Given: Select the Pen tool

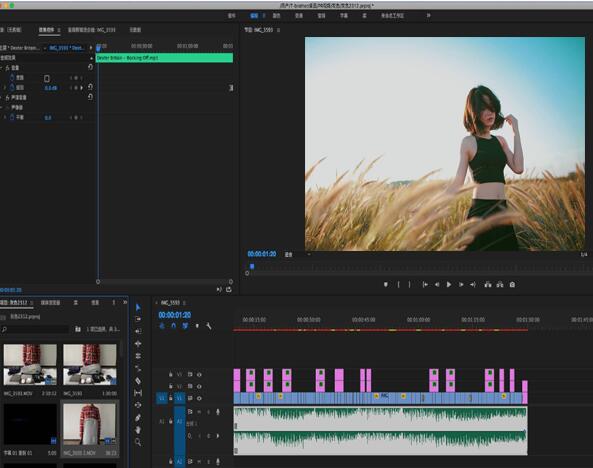Looking at the screenshot, I should click(x=138, y=418).
